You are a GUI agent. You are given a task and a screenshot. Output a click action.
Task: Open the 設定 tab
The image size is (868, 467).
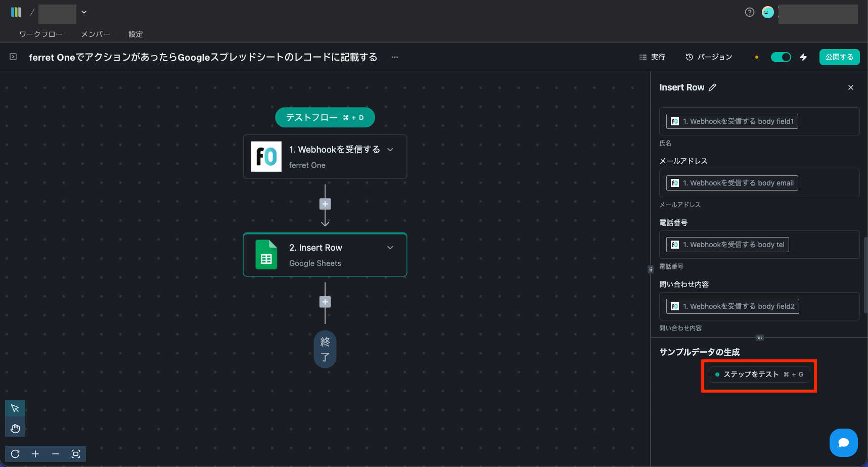click(x=135, y=34)
